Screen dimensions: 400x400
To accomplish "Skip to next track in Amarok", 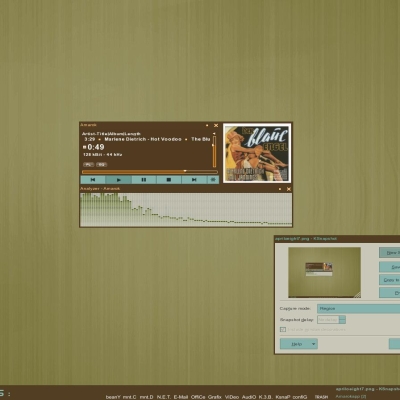I will point(194,180).
